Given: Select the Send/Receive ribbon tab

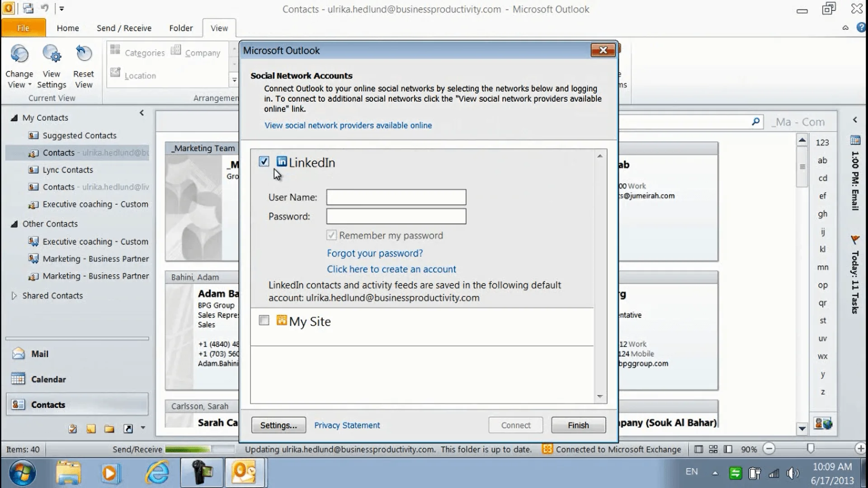Looking at the screenshot, I should click(124, 28).
